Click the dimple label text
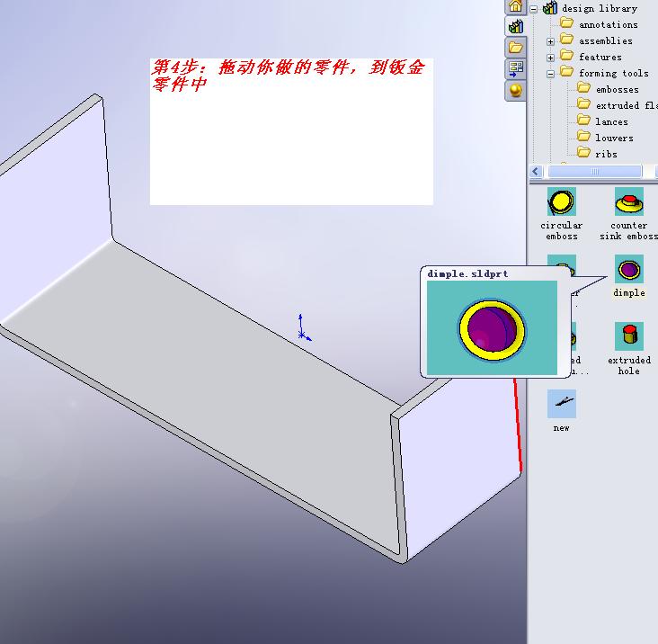The width and height of the screenshot is (658, 644). coord(628,292)
